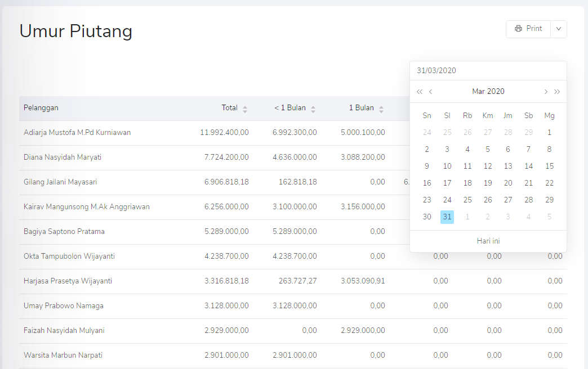Sort by the Total column
This screenshot has width=588, height=369.
coord(244,109)
